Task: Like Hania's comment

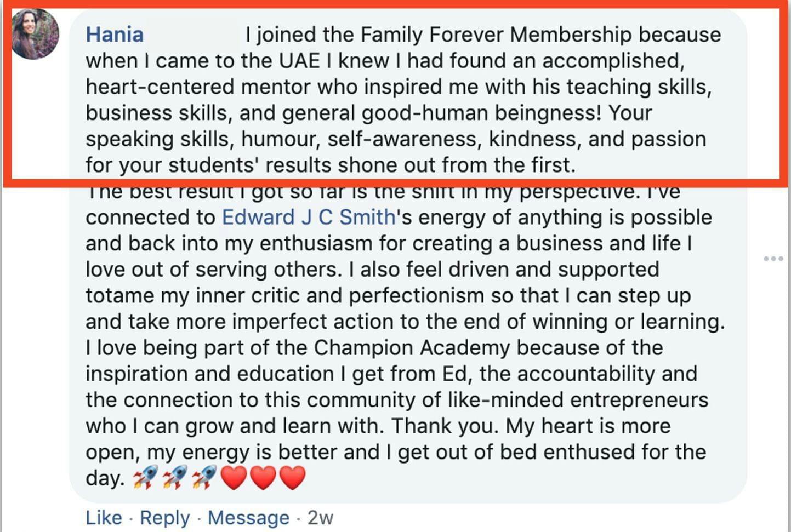Action: [104, 517]
